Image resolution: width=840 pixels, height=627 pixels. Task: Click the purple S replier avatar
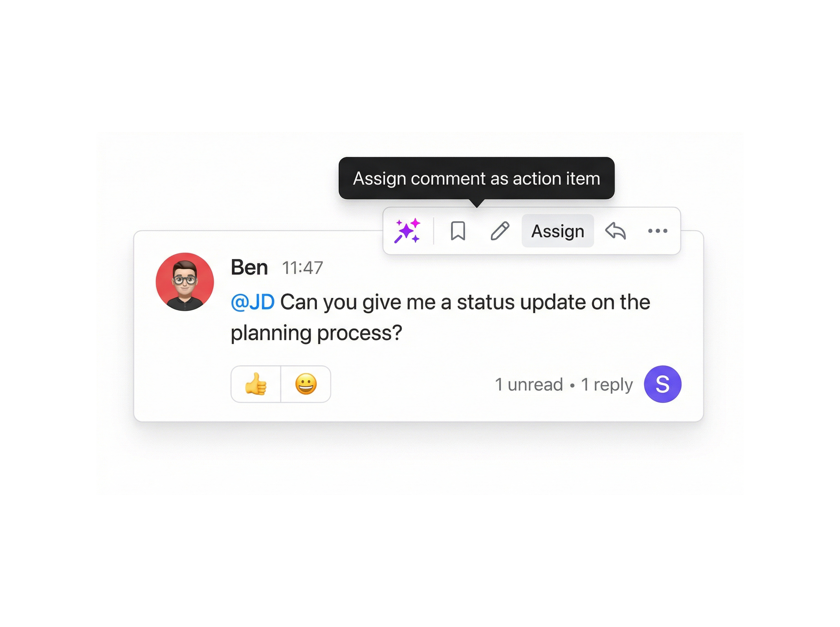pos(662,384)
